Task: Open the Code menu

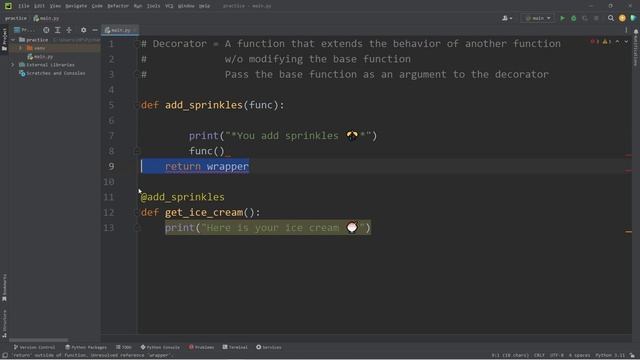Action: point(97,6)
